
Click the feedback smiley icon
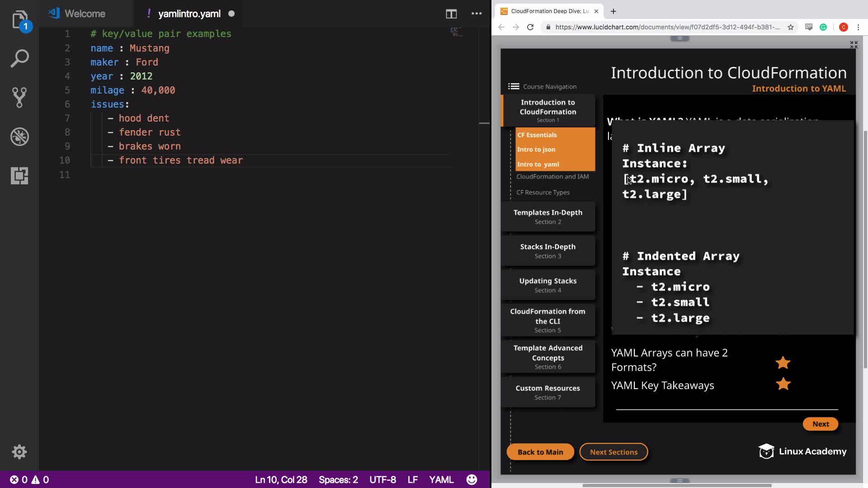pos(472,479)
